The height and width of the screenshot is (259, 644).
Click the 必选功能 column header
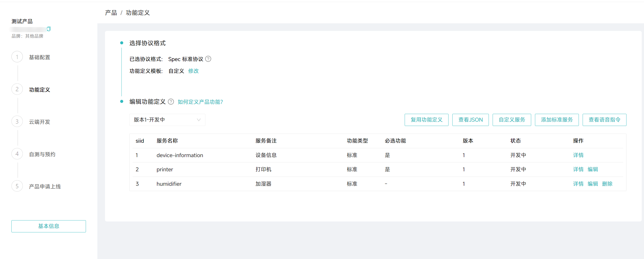click(395, 141)
